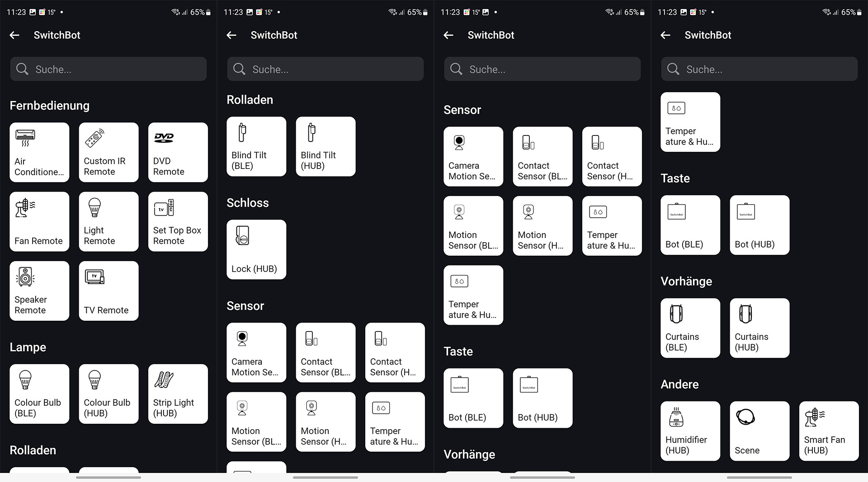Choose Lock (HUB) under Schloss
Screen dimensions: 868x482
point(256,249)
